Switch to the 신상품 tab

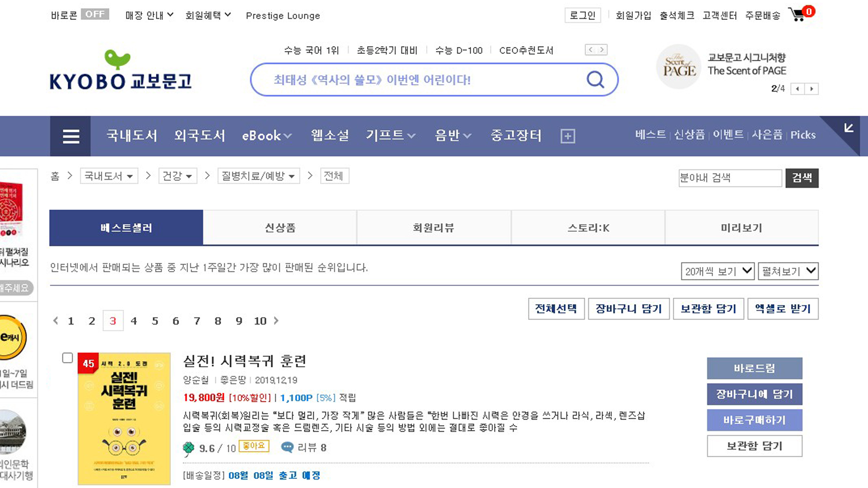[x=280, y=228]
